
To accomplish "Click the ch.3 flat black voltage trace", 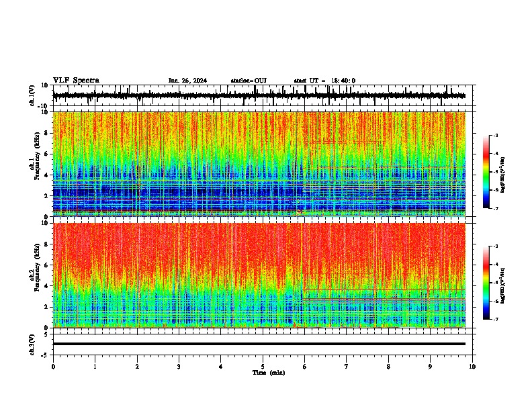I will point(259,344).
